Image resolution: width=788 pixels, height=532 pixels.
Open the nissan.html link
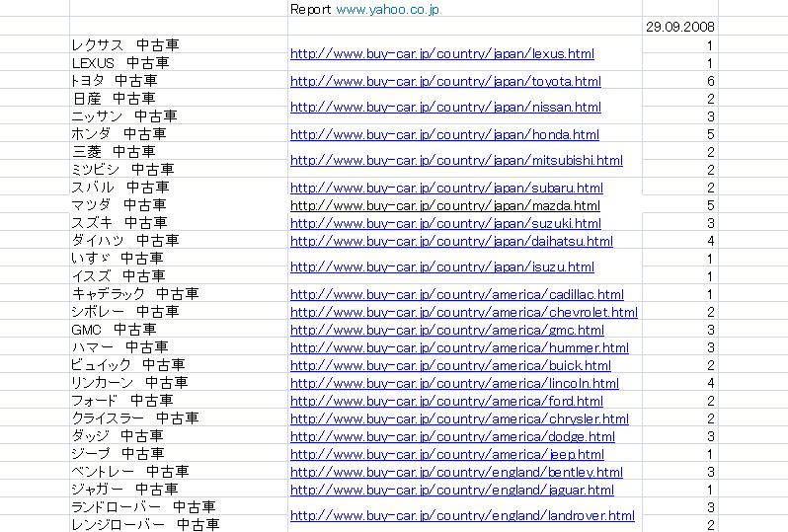(x=445, y=107)
